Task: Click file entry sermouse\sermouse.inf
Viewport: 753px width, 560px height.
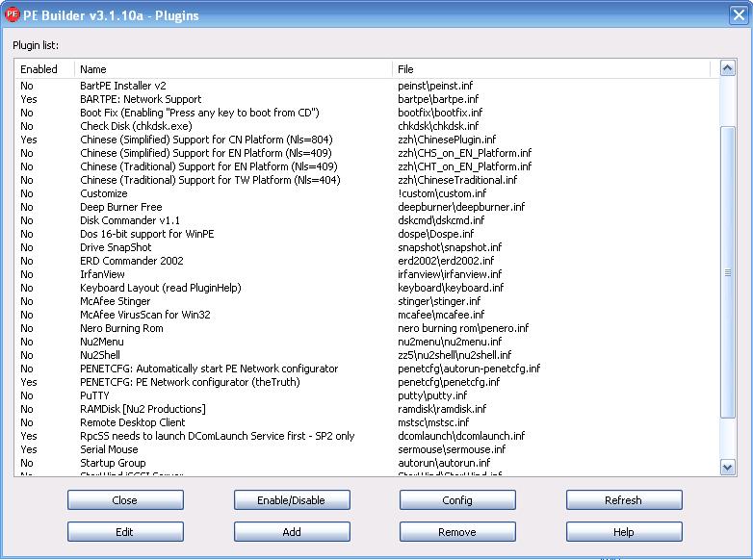Action: 452,449
